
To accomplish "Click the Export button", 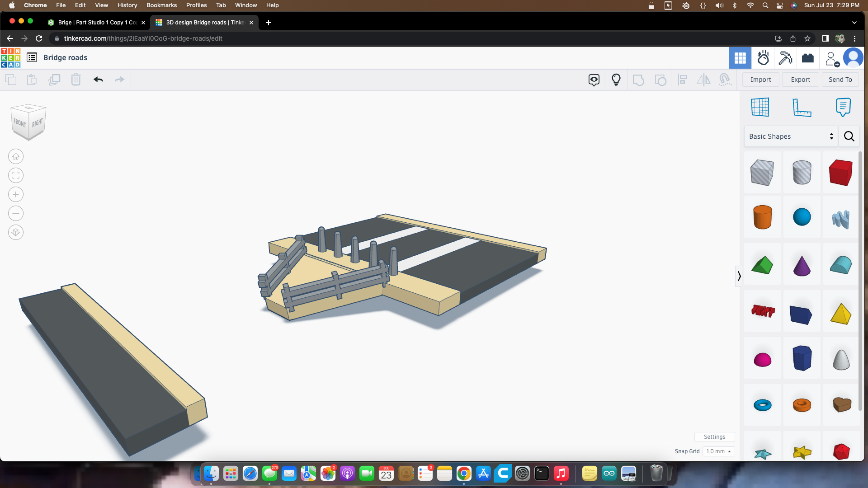I will [x=800, y=80].
